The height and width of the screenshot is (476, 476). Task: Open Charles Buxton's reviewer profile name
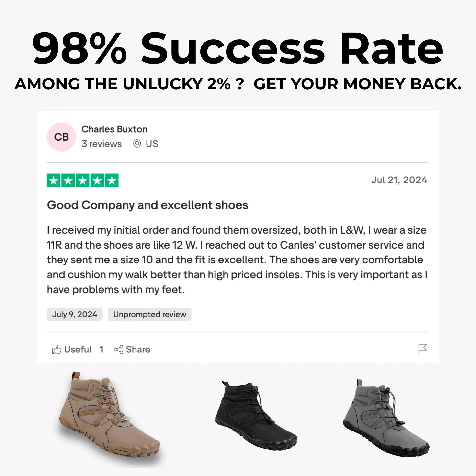pyautogui.click(x=114, y=129)
